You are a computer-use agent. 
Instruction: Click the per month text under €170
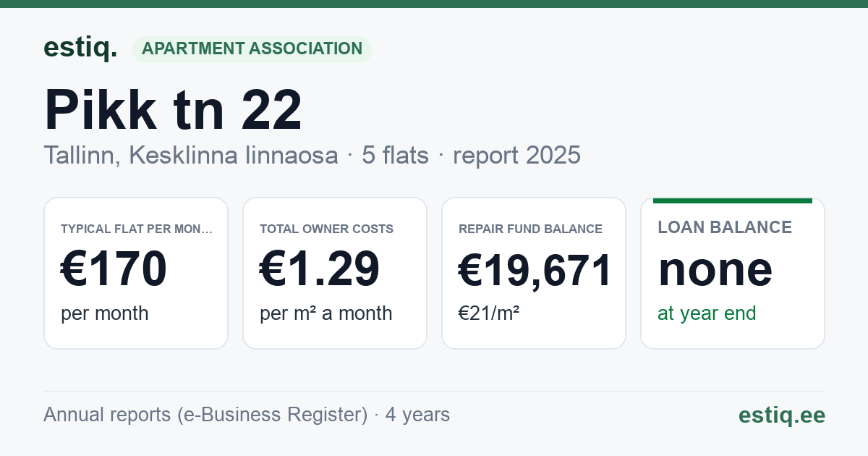[104, 313]
